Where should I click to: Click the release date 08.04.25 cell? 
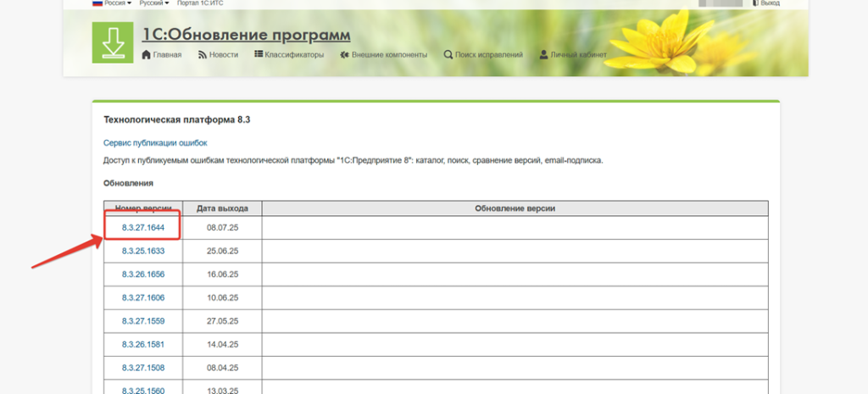[223, 368]
